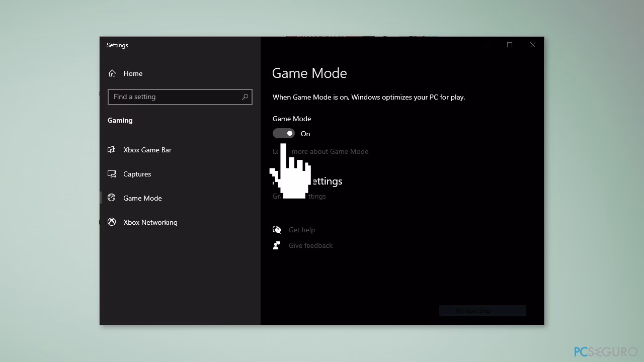The height and width of the screenshot is (362, 644).
Task: Click the Xbox Networking logo icon
Action: (x=112, y=222)
